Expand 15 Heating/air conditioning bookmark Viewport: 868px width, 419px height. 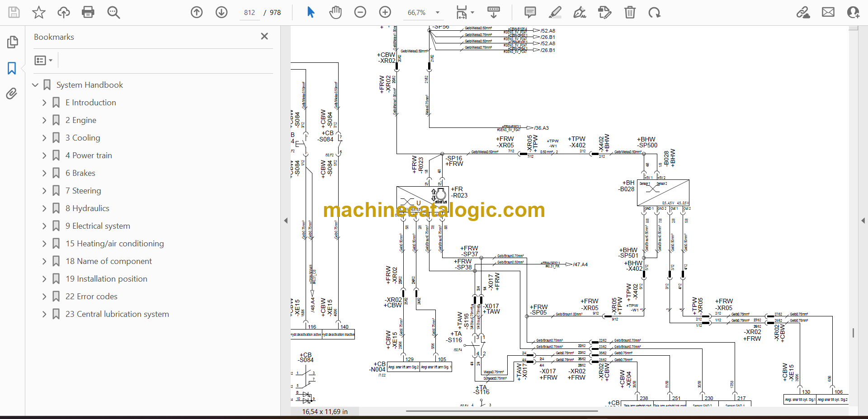pos(44,244)
